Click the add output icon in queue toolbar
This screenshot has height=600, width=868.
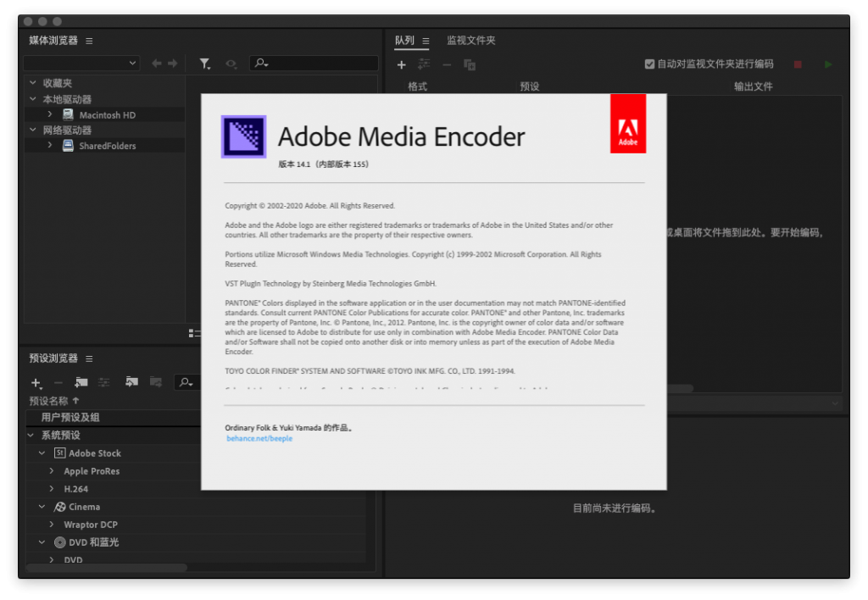(424, 64)
